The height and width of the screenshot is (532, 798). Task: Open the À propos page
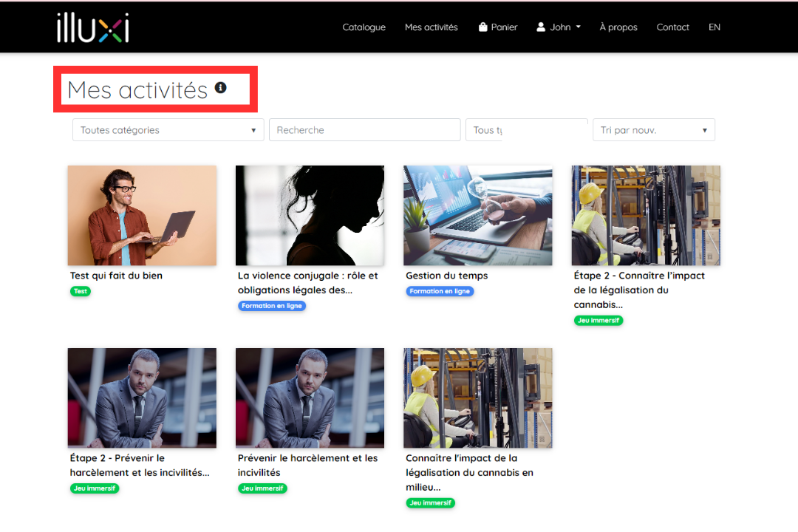click(x=618, y=27)
